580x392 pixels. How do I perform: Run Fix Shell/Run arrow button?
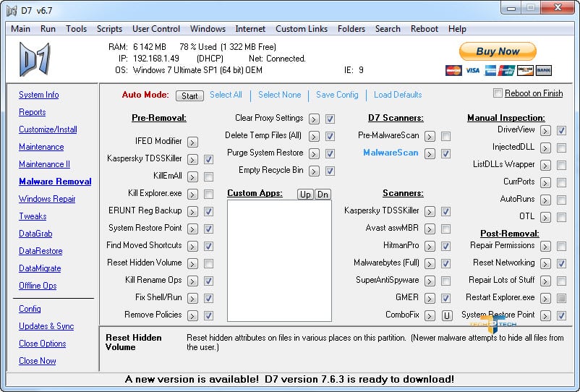[x=192, y=299]
